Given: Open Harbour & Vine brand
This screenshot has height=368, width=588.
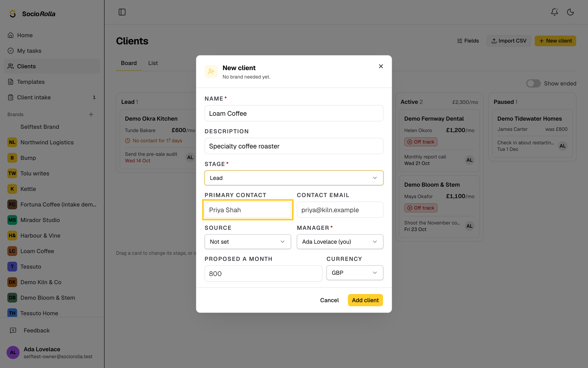Looking at the screenshot, I should pos(52,236).
